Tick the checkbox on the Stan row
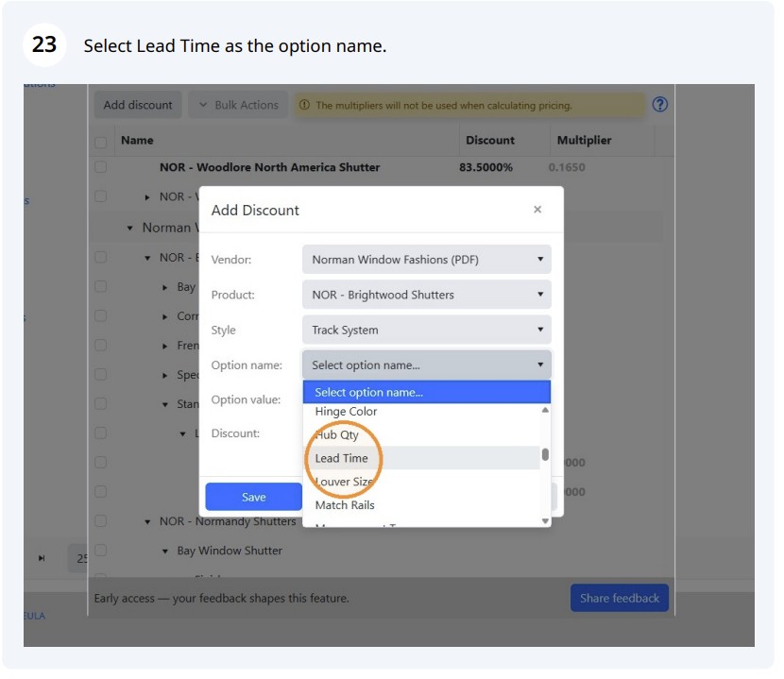The image size is (784, 679). pyautogui.click(x=100, y=403)
